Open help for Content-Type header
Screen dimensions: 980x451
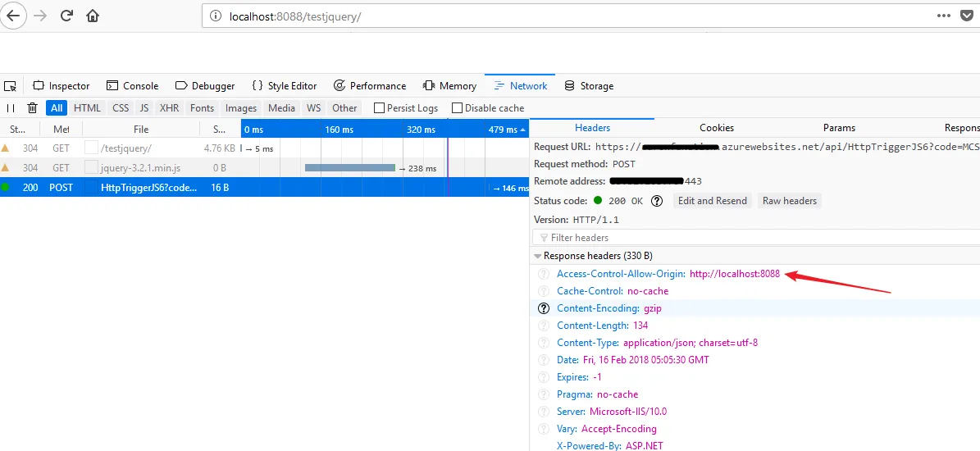coord(545,343)
